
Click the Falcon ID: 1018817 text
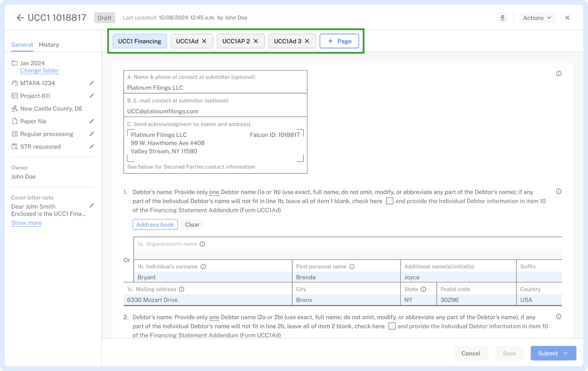point(275,135)
